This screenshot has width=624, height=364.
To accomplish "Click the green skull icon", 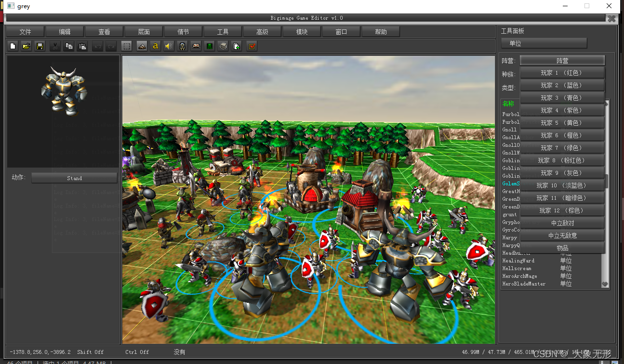I will (210, 46).
